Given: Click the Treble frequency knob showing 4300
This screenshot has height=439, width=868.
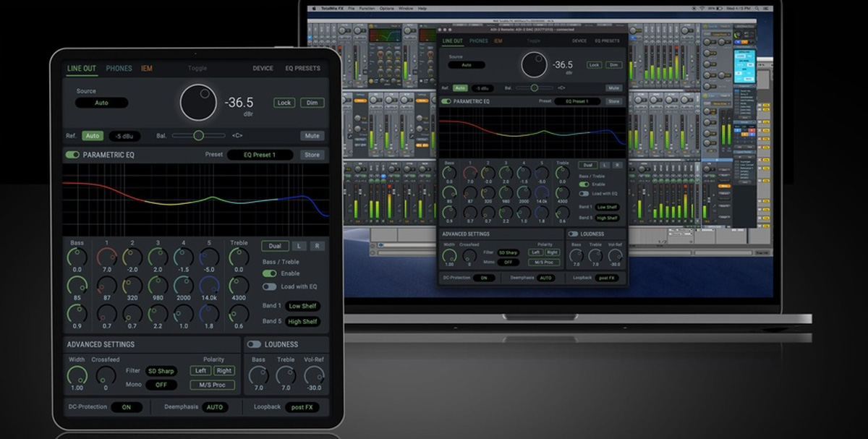Looking at the screenshot, I should point(239,285).
